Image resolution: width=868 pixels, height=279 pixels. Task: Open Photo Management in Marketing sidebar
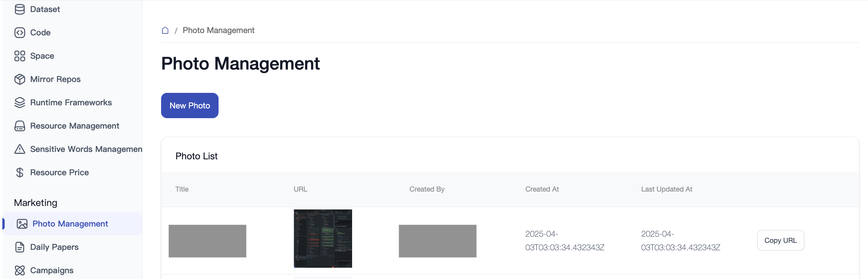tap(70, 224)
